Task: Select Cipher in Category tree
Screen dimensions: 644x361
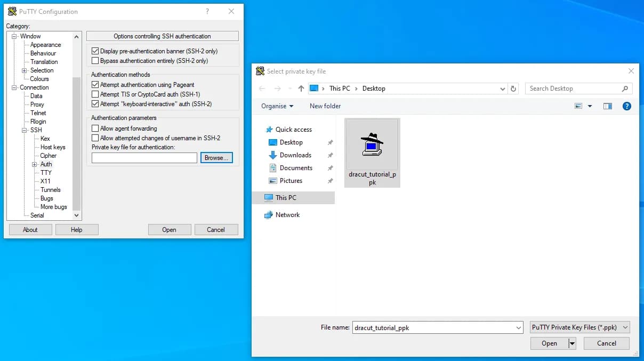Action: 49,156
